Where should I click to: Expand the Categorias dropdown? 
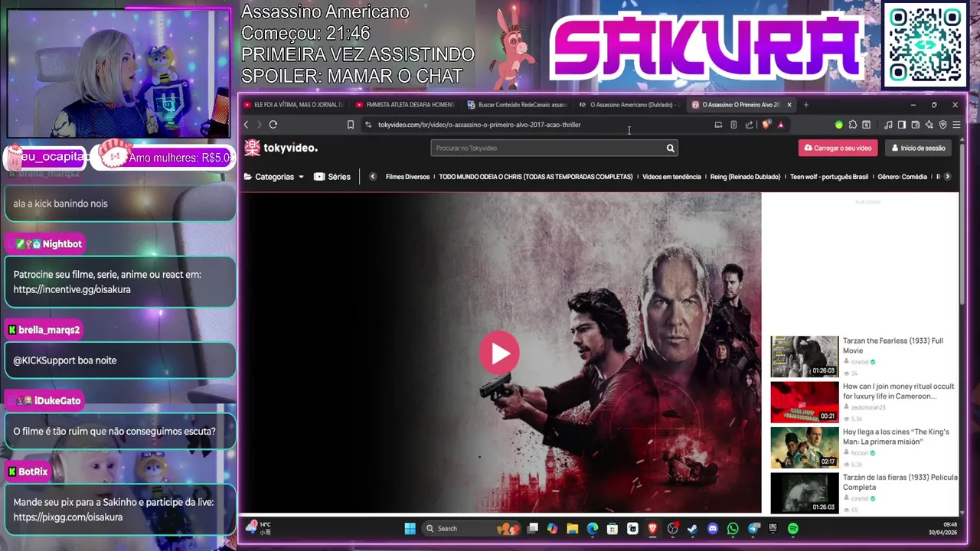[x=274, y=177]
